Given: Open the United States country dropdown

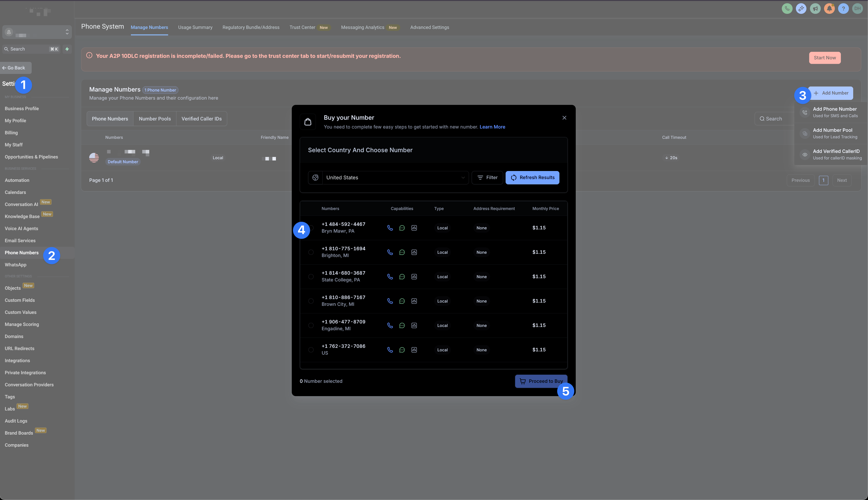Looking at the screenshot, I should click(388, 178).
